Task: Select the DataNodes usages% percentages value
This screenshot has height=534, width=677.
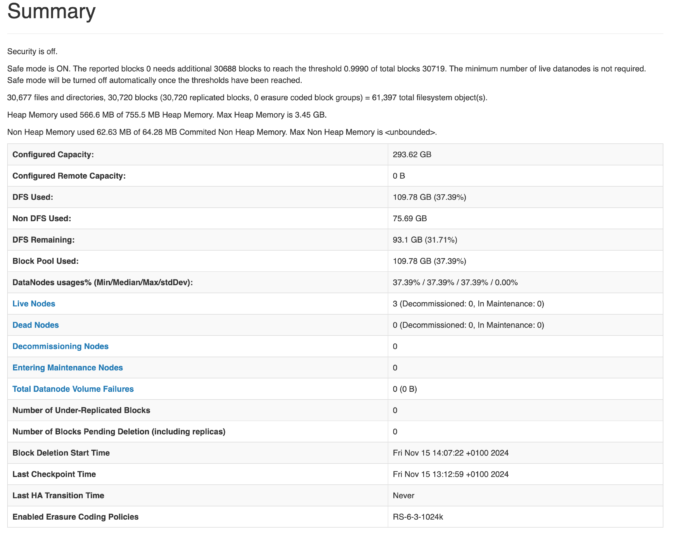Action: [455, 282]
